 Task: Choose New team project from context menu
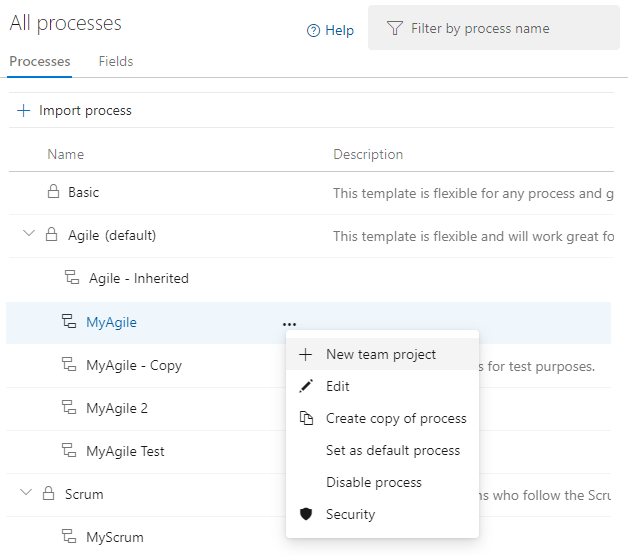coord(380,354)
